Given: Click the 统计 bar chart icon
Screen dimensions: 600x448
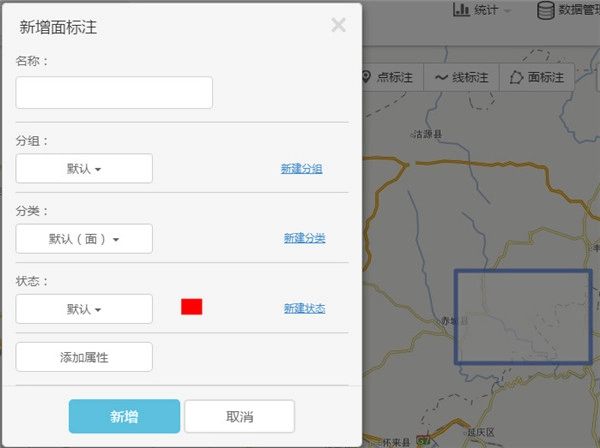Looking at the screenshot, I should (x=461, y=10).
